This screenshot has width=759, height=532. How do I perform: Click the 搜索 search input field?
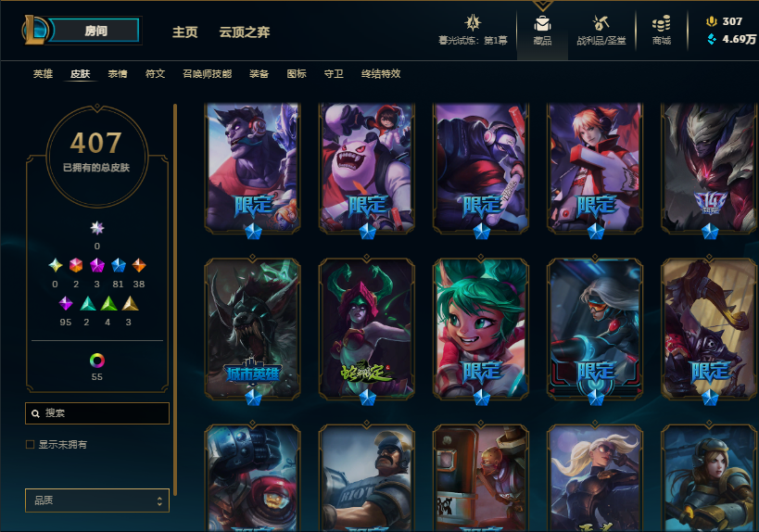(x=97, y=413)
